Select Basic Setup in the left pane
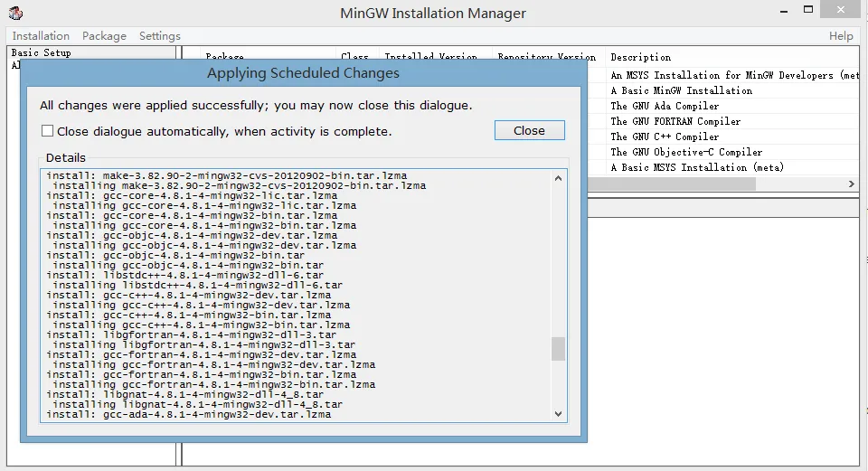Viewport: 868px width, 471px height. (42, 53)
